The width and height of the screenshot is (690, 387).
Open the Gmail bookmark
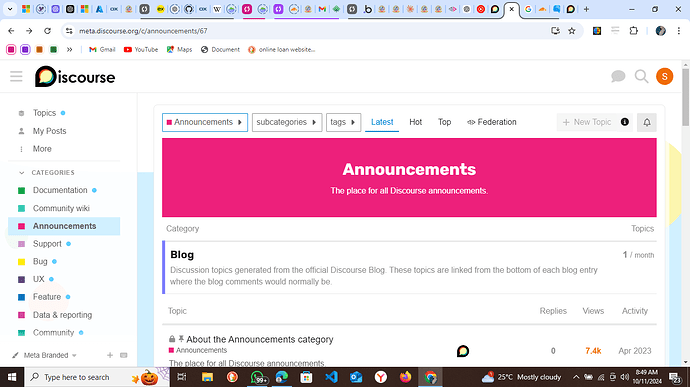tap(102, 50)
